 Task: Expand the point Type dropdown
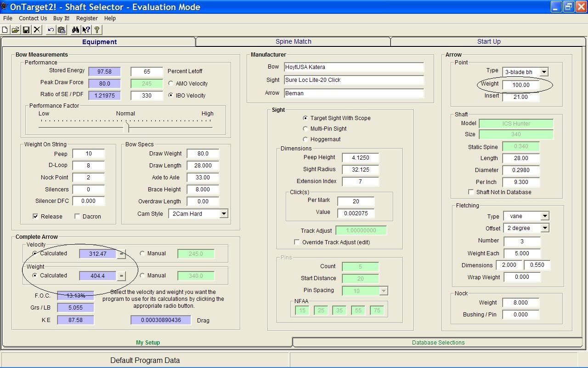[x=544, y=72]
